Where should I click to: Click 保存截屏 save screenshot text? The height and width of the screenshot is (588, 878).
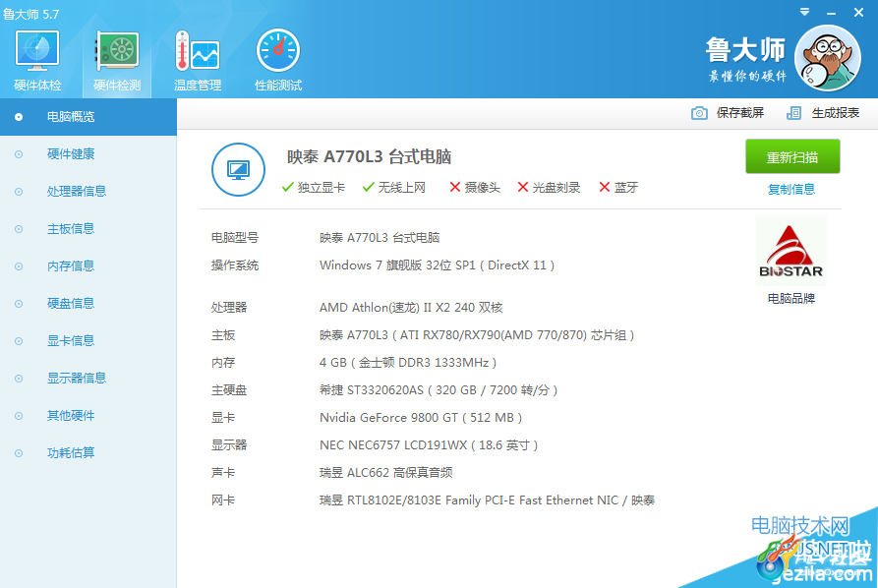click(x=740, y=113)
